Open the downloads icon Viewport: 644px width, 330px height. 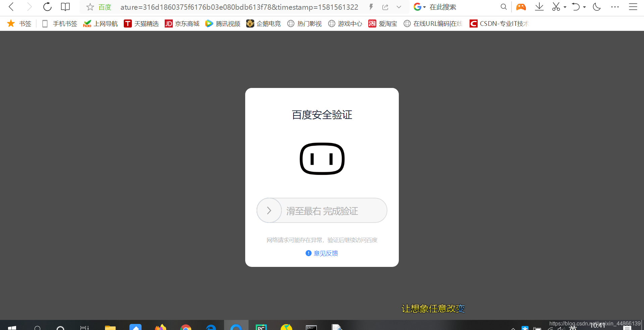tap(539, 7)
